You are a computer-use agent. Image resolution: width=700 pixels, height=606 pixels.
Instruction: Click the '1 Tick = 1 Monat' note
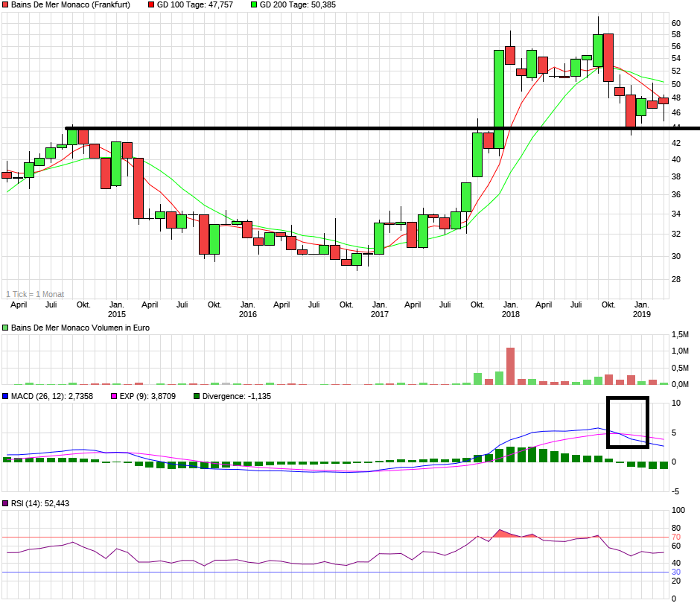pos(35,294)
